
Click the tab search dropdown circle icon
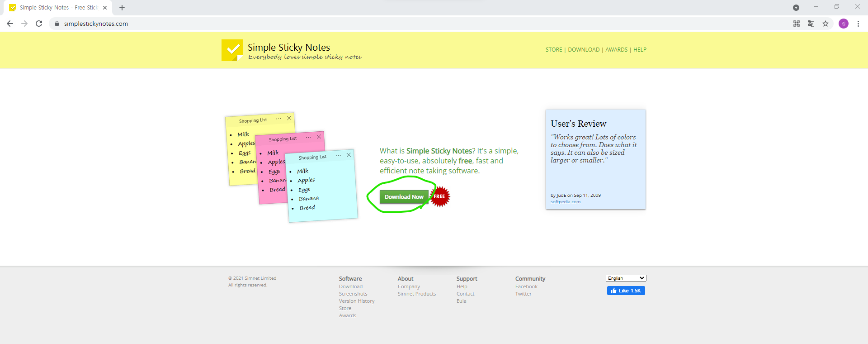pos(796,8)
